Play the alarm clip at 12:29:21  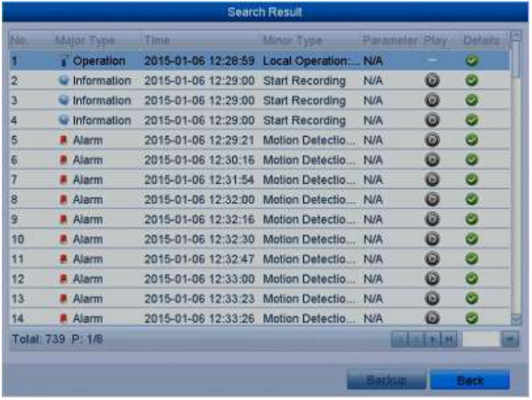coord(432,140)
